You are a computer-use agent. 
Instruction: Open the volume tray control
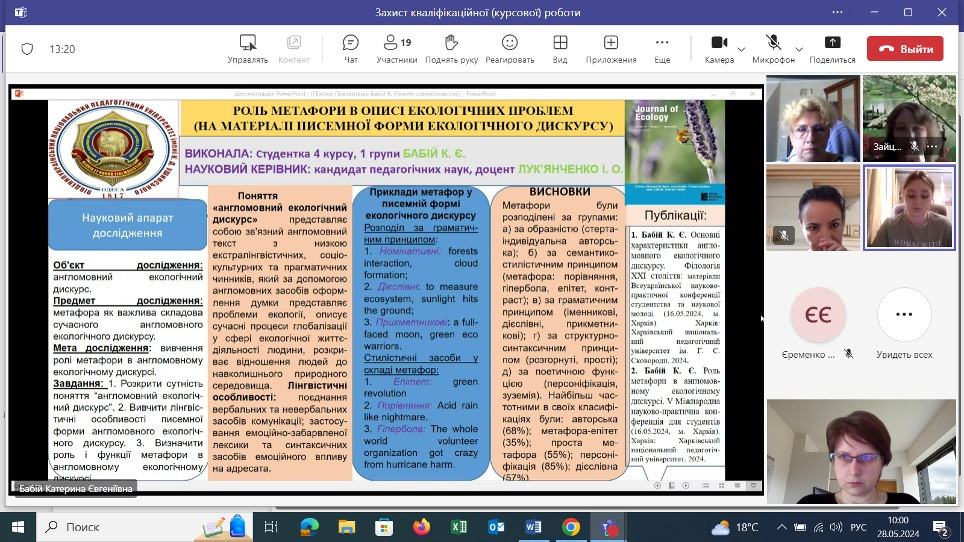point(836,527)
